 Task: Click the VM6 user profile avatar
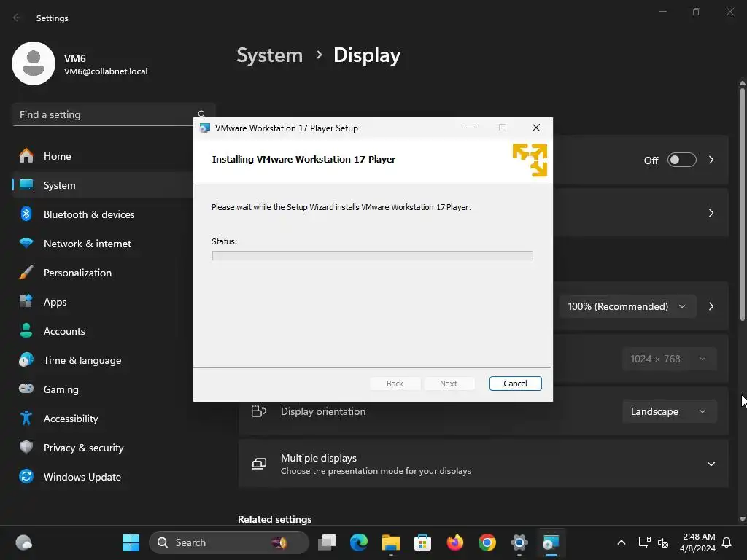tap(34, 63)
